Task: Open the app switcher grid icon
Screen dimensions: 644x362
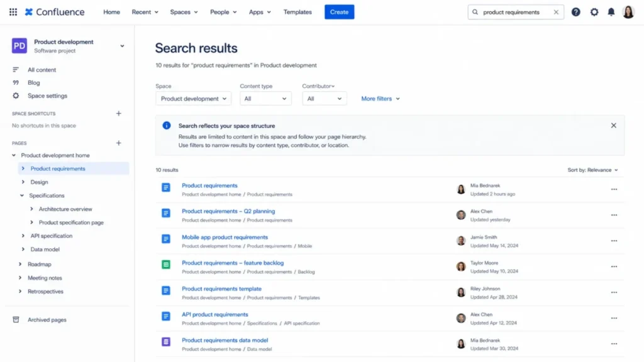Action: pos(13,12)
